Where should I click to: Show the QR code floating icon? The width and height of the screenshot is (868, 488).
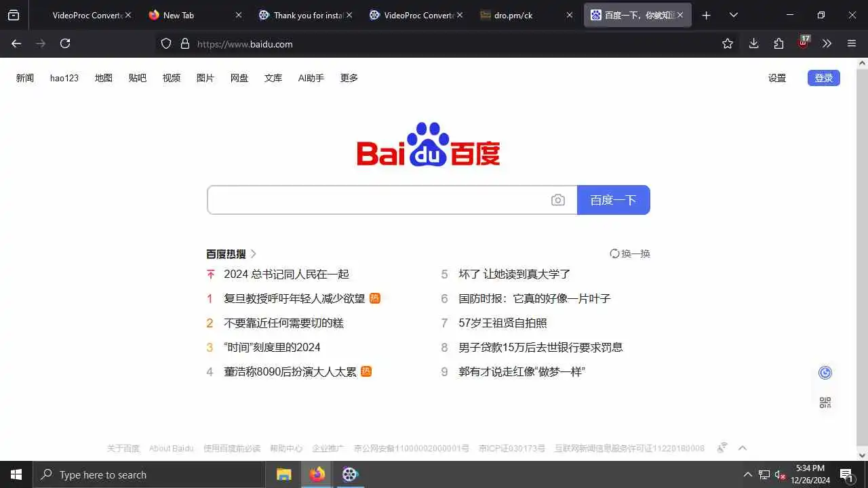point(825,403)
